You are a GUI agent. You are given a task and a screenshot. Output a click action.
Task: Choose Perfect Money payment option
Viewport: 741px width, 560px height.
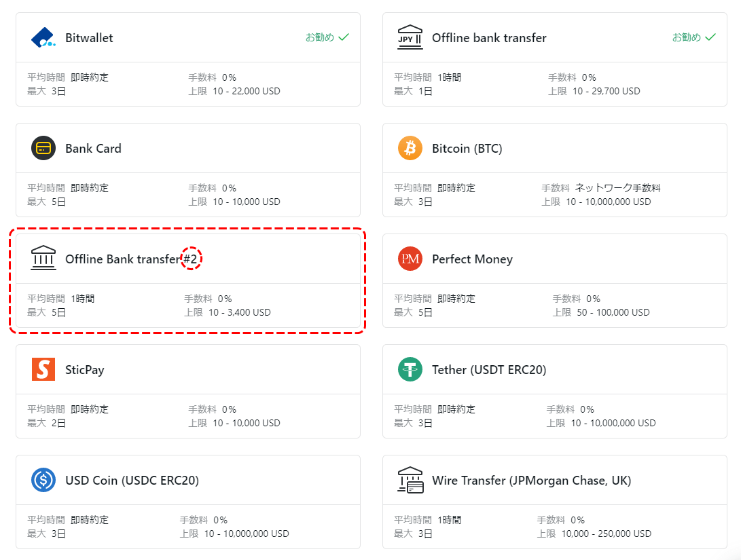(x=472, y=259)
